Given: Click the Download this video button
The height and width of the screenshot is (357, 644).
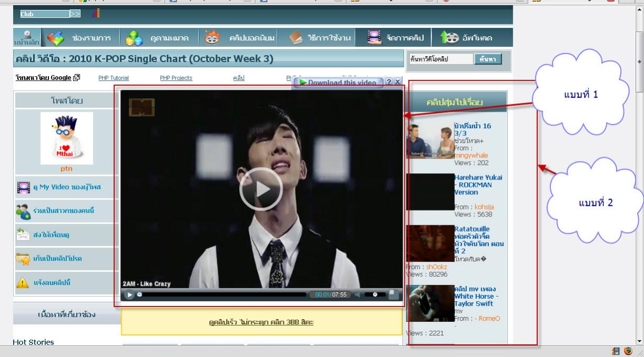Looking at the screenshot, I should 339,82.
